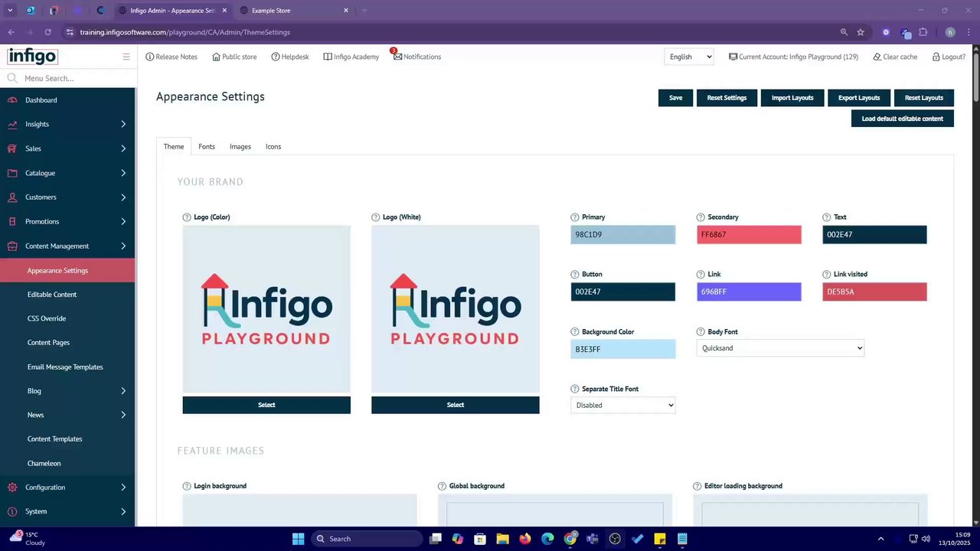
Task: Click the Logout padlock icon
Action: (936, 57)
